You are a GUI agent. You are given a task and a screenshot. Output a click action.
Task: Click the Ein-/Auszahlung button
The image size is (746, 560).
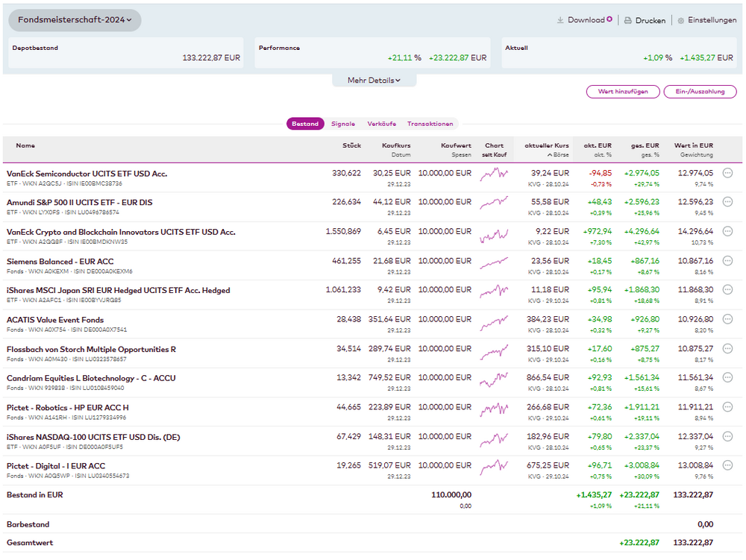click(700, 92)
